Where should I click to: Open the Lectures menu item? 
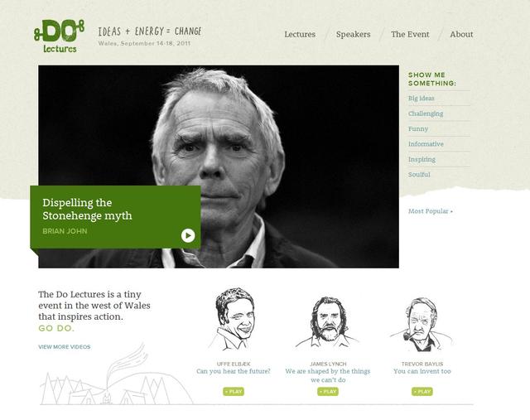click(300, 34)
